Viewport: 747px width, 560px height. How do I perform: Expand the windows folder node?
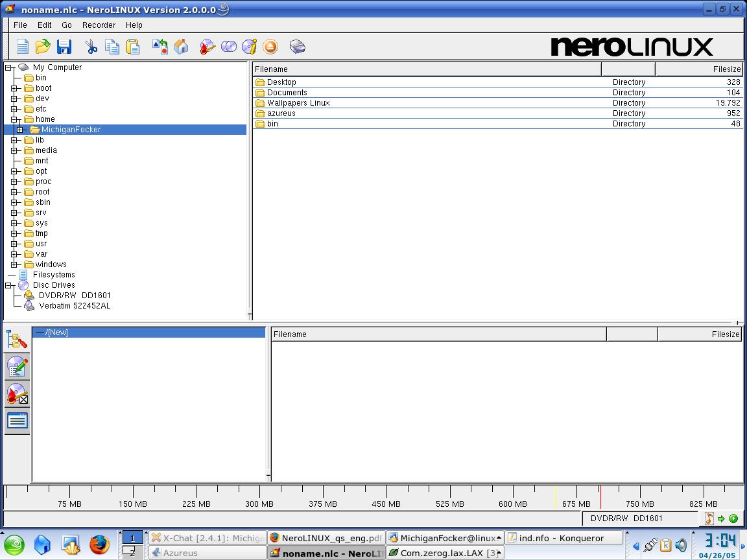point(14,264)
